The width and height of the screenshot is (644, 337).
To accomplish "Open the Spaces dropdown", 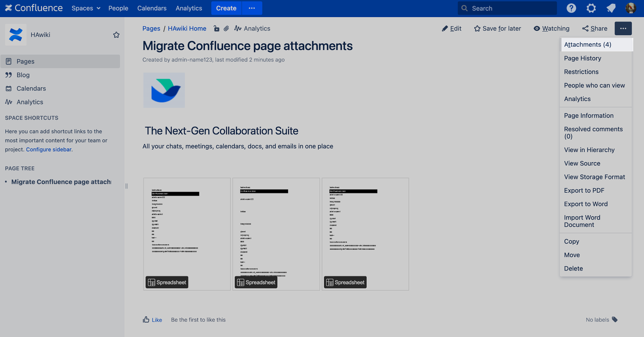I will coord(86,8).
